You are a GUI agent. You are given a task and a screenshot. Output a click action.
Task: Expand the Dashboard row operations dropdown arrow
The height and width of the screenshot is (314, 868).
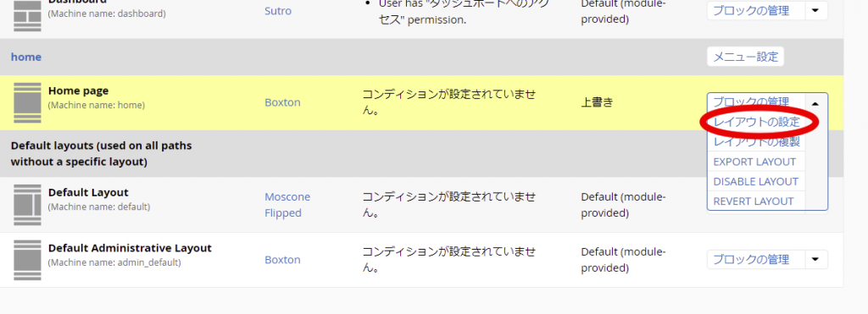(815, 10)
